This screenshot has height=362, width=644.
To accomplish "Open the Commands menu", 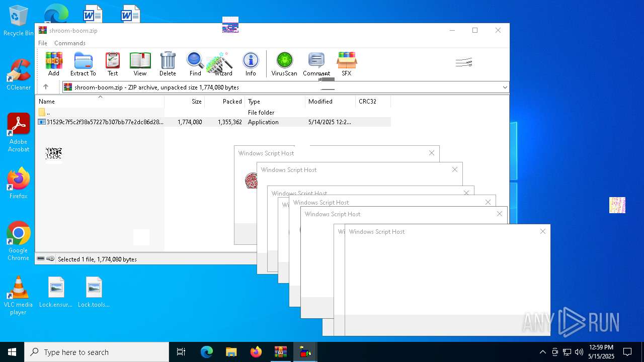I will pos(70,43).
